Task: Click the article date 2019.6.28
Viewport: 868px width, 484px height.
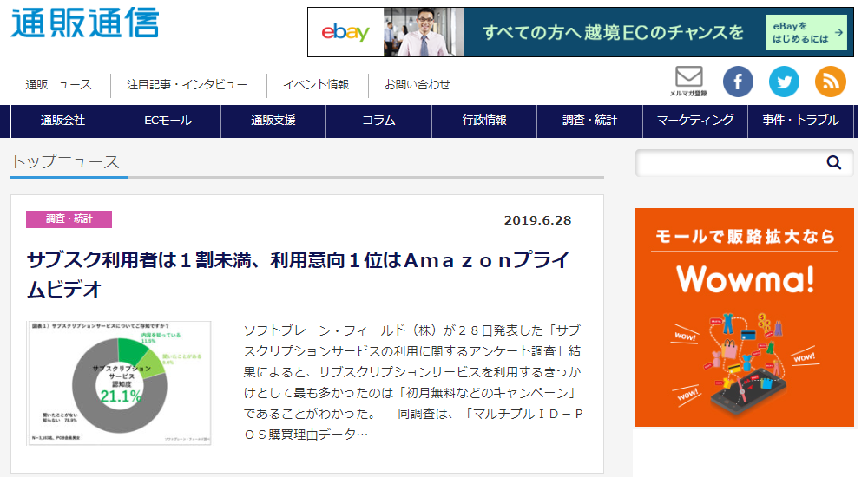Action: (x=537, y=220)
